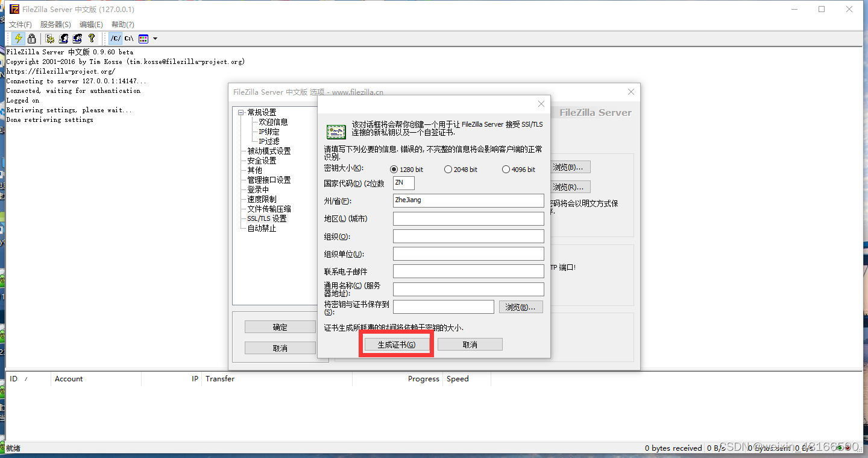Click the FileZilla logo in the title bar
This screenshot has height=458, width=868.
(14, 9)
